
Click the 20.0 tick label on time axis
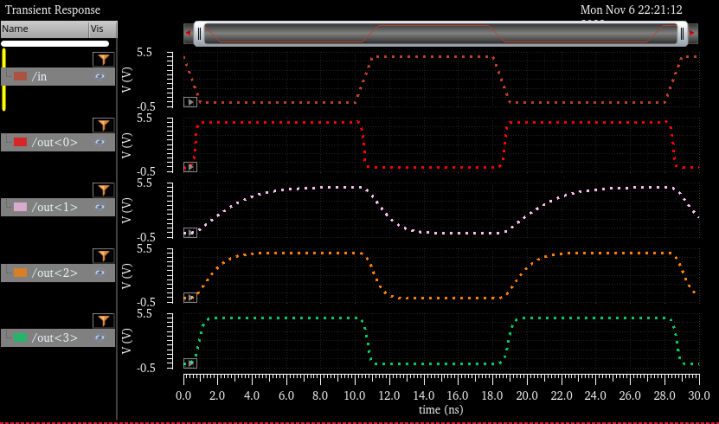tap(527, 396)
